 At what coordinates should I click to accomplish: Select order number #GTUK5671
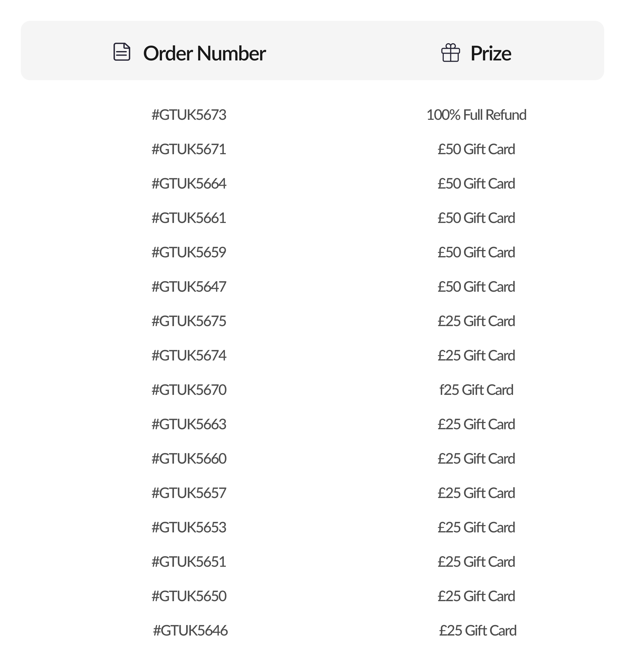[x=189, y=150]
